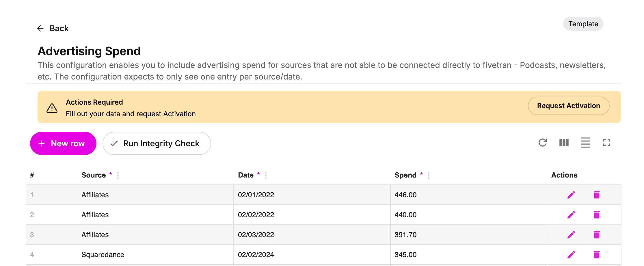644x266 pixels.
Task: Request Activation from the banner
Action: 568,106
